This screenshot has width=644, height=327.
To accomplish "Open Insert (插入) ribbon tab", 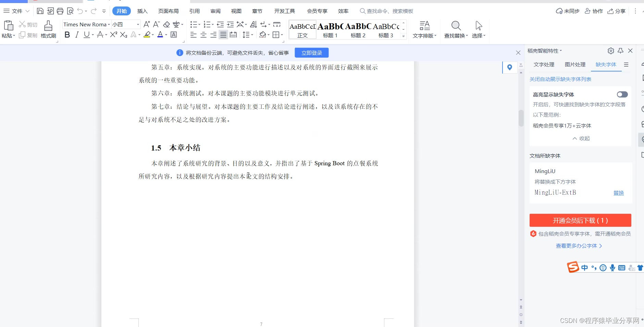I will pos(142,11).
